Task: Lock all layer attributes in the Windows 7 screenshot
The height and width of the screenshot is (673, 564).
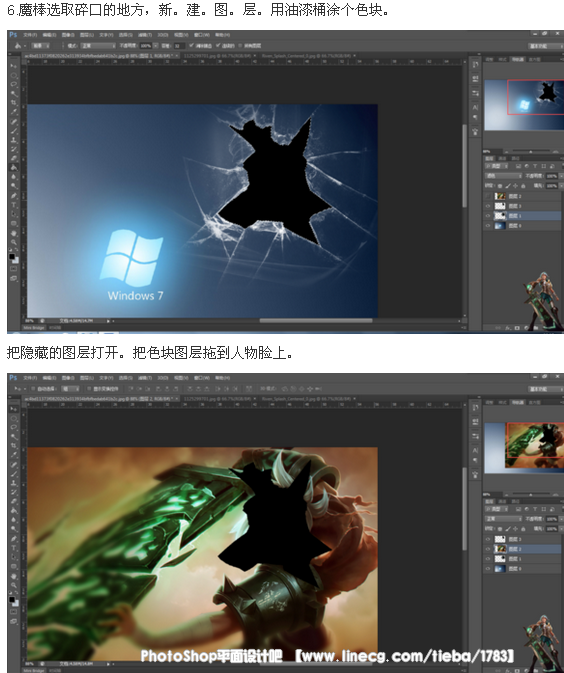Action: (x=523, y=186)
